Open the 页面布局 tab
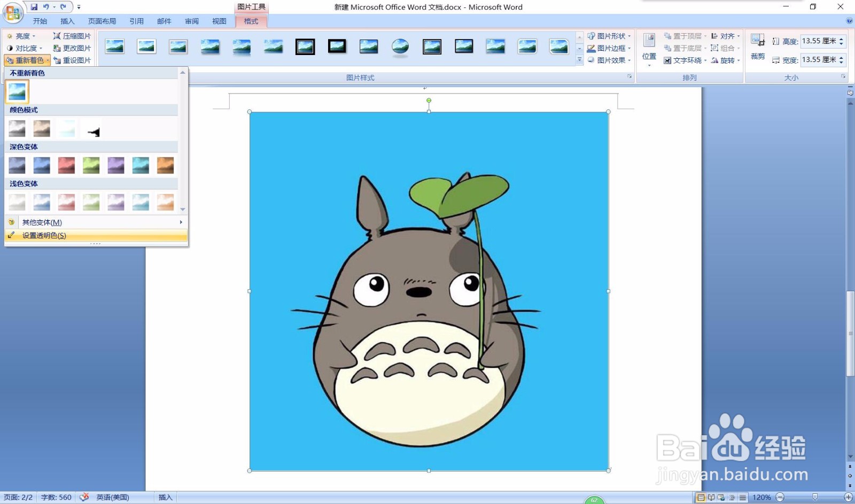855x504 pixels. [x=102, y=21]
